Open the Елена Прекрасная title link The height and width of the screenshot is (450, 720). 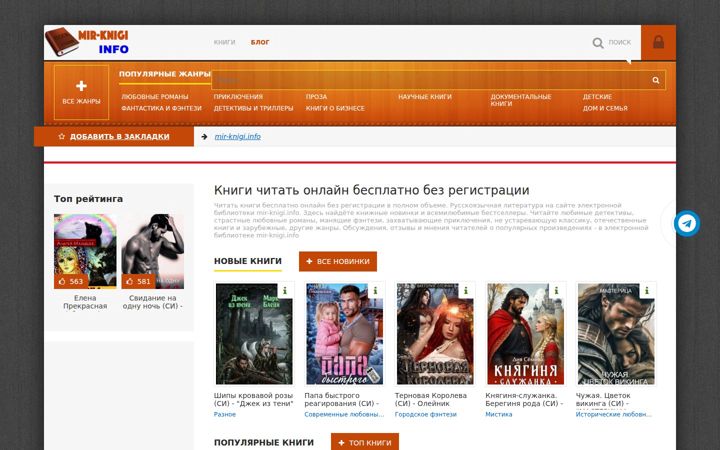pos(85,302)
